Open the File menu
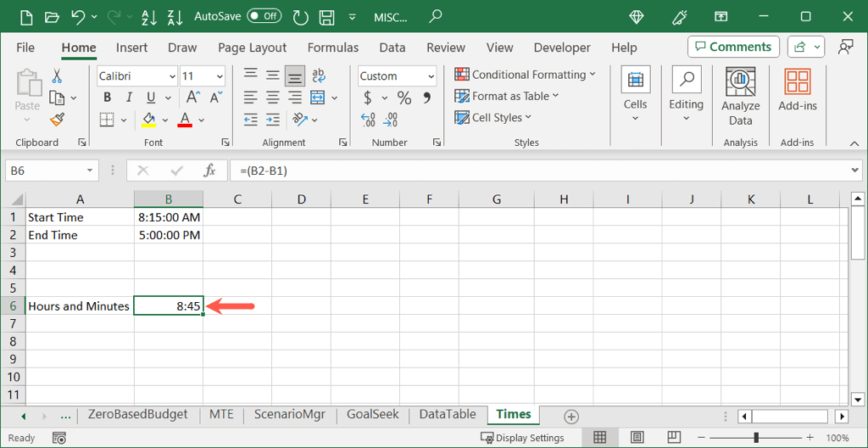This screenshot has width=868, height=448. [25, 48]
